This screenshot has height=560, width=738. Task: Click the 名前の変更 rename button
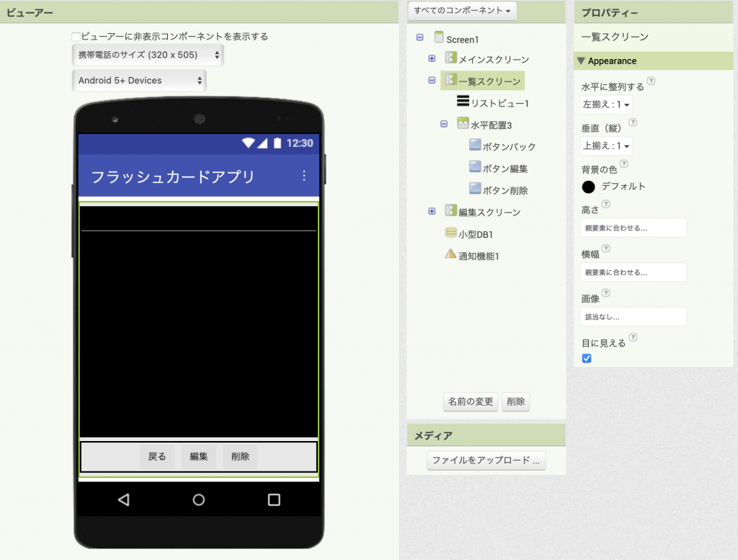[x=470, y=402]
